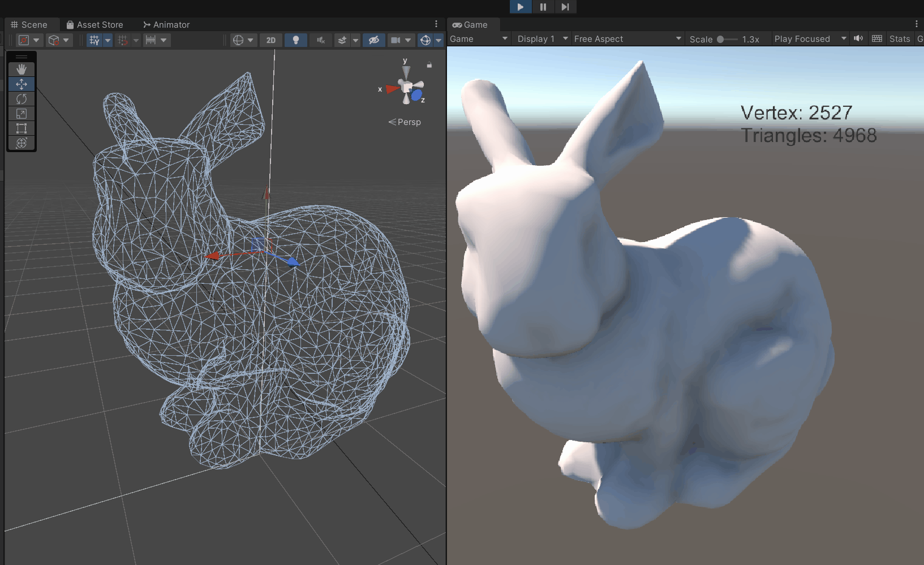Open the Gizmos dropdown arrow

[439, 40]
